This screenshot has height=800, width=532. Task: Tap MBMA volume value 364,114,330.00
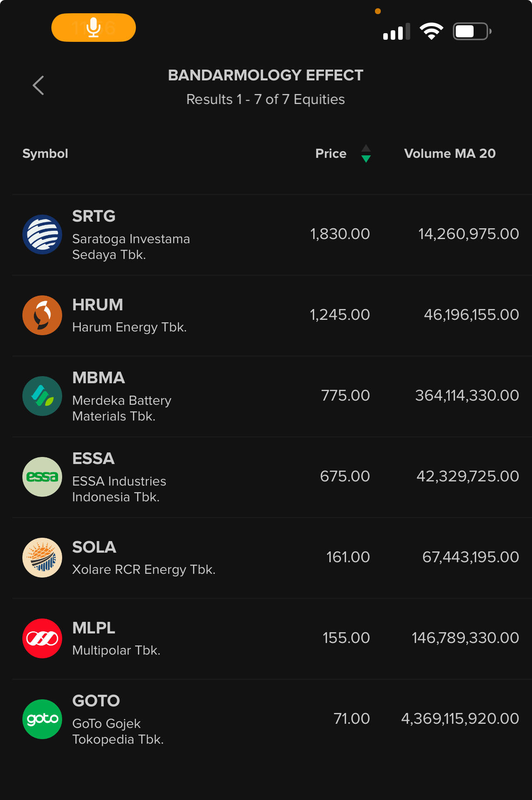click(x=467, y=396)
